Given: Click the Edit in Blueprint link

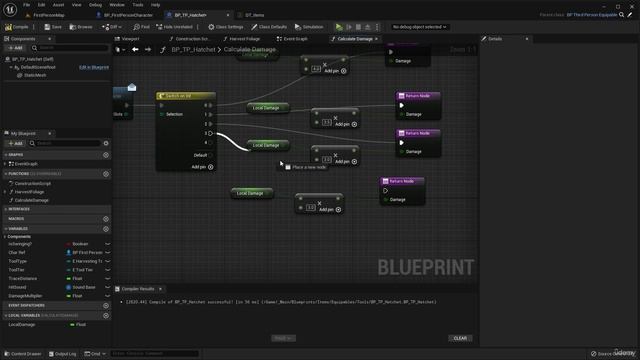Looking at the screenshot, I should point(94,67).
